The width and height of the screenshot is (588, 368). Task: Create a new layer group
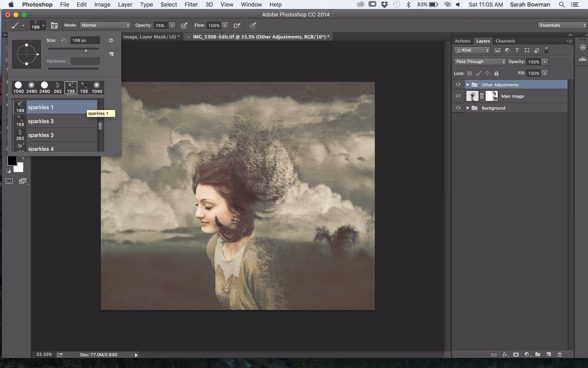pyautogui.click(x=538, y=354)
